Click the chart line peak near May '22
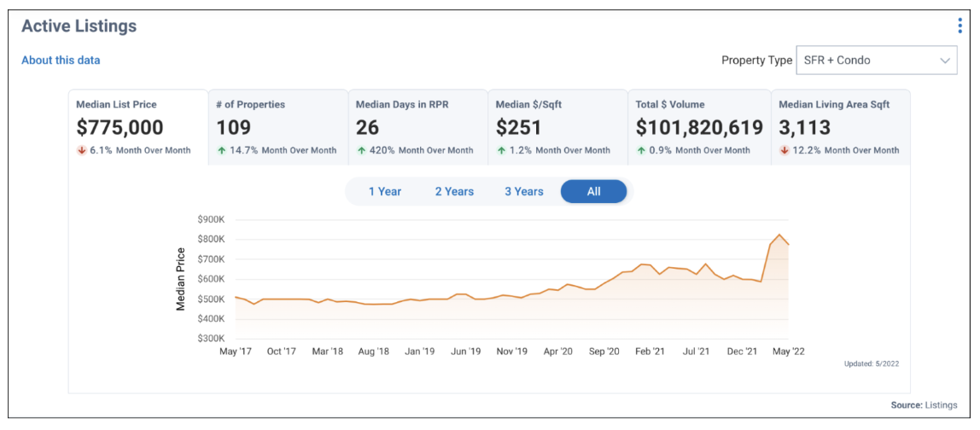This screenshot has height=430, width=980. [779, 235]
